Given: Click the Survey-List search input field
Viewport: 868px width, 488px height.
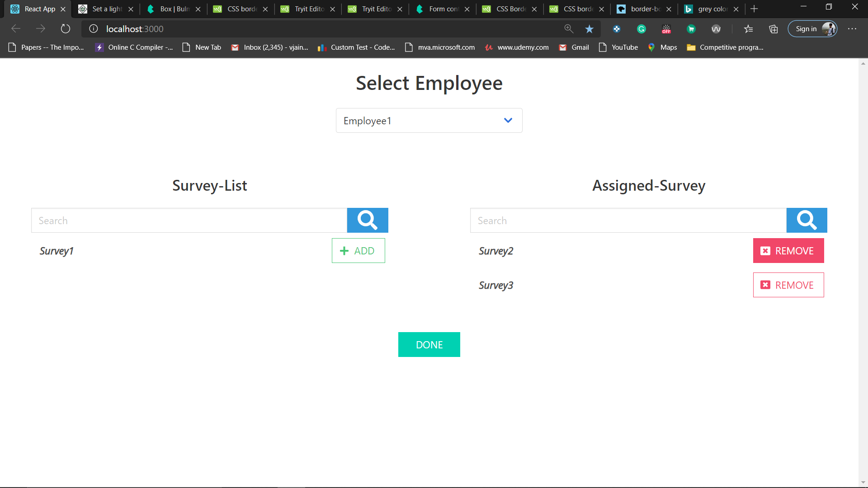Looking at the screenshot, I should (x=189, y=221).
